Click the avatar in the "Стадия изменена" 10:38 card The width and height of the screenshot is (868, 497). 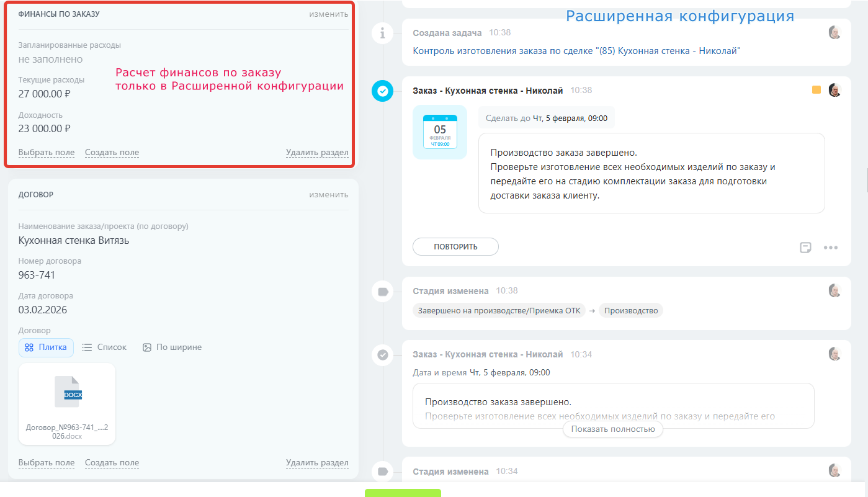834,290
